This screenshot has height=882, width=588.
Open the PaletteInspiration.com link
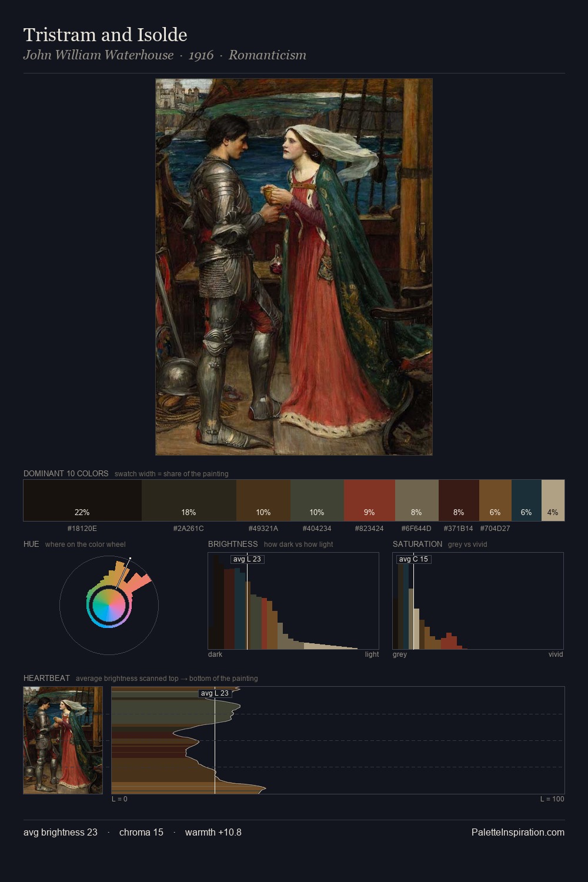click(x=518, y=832)
